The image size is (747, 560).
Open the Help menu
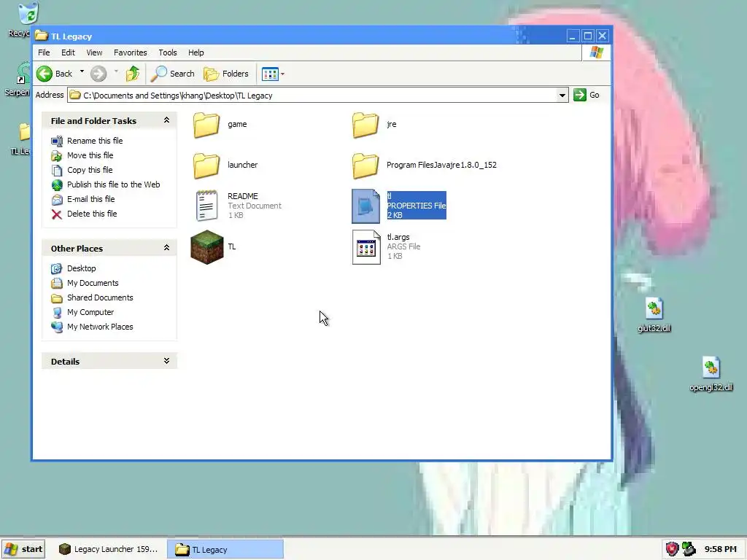196,52
